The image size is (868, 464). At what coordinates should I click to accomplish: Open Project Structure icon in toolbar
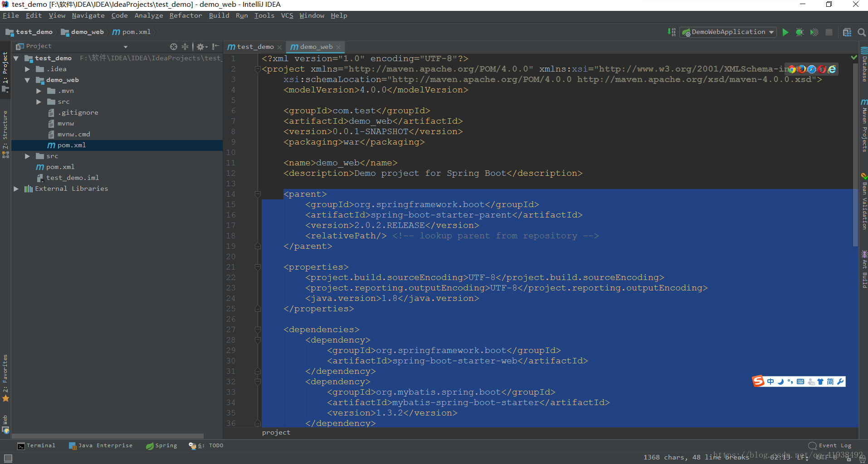pyautogui.click(x=847, y=32)
